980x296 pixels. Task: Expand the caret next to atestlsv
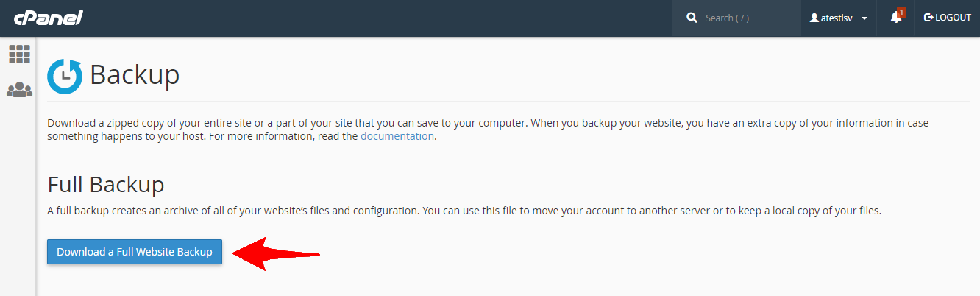(864, 18)
